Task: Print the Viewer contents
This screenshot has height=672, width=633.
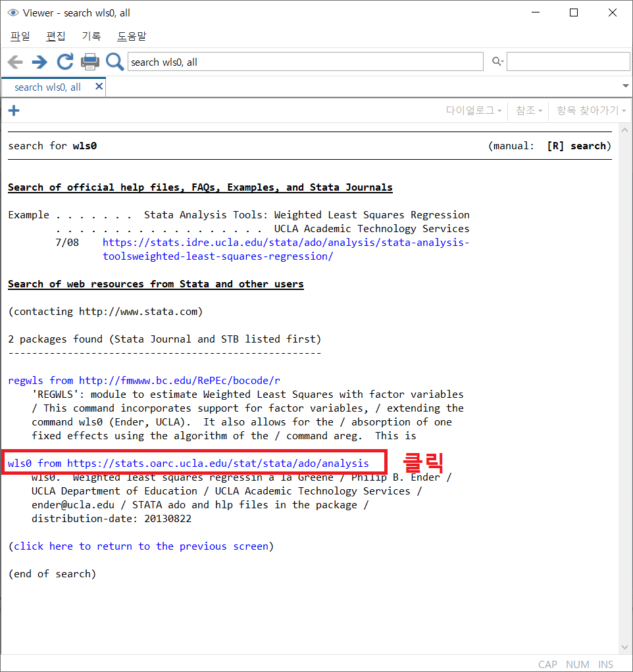Action: point(90,62)
